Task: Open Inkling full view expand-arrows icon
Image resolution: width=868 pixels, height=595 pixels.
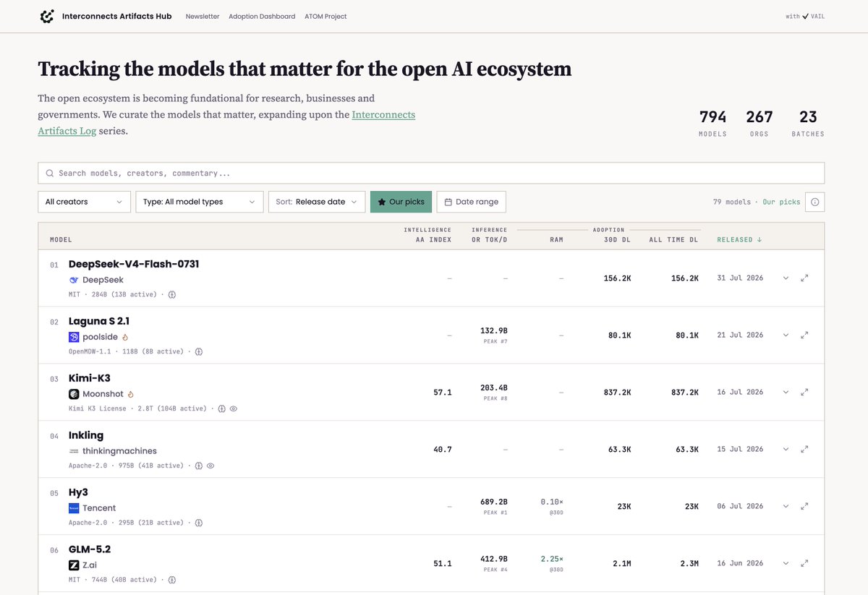Action: pos(804,449)
